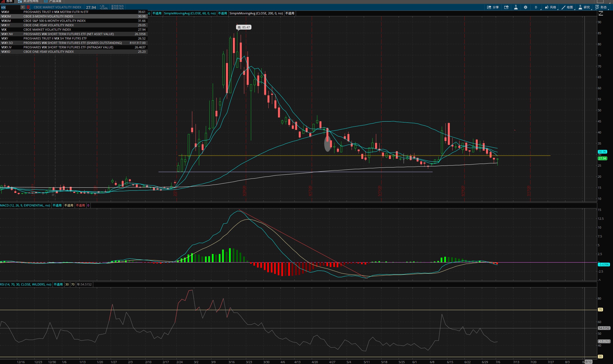The image size is (613, 364).
Task: Click the 43.0523 RSI current value label
Action: [604, 341]
